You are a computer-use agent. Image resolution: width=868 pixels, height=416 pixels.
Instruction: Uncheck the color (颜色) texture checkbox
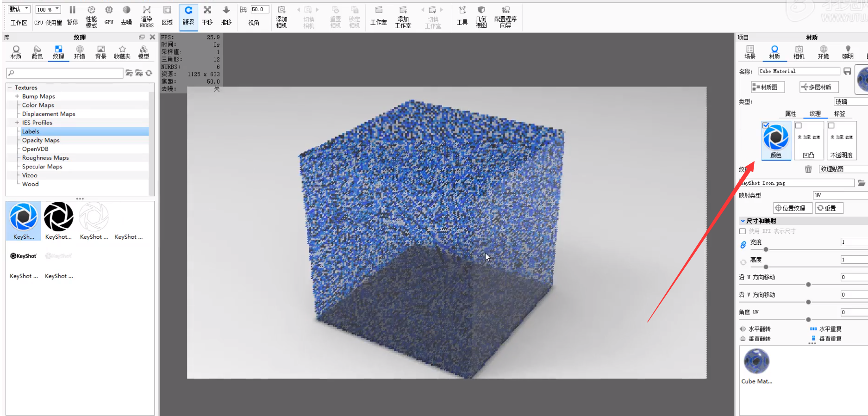tap(766, 125)
